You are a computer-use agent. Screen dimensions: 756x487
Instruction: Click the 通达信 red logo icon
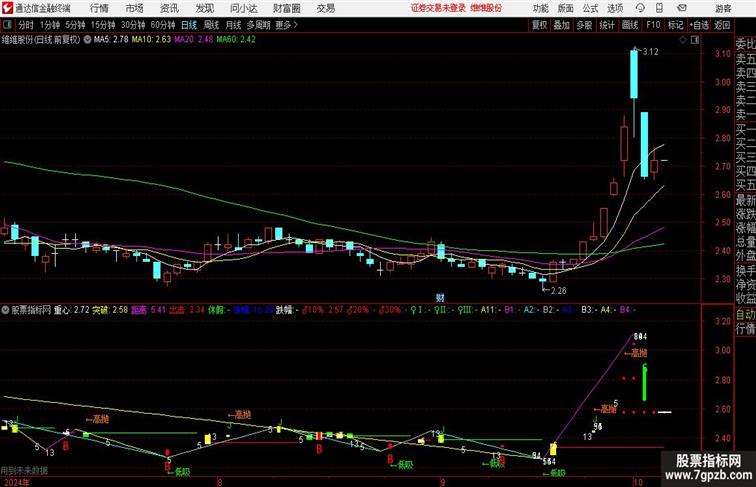pyautogui.click(x=7, y=8)
